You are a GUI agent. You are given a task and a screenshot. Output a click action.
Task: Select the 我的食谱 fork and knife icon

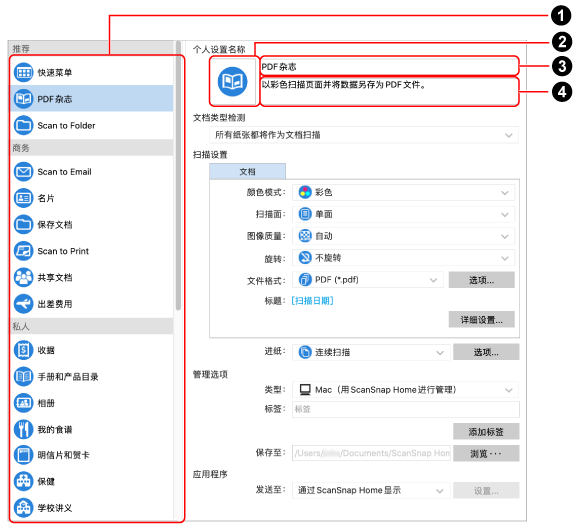[24, 429]
